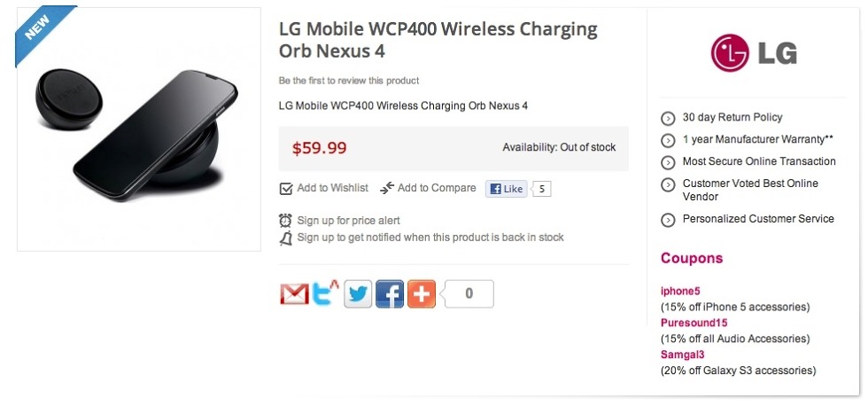Viewport: 868px width, 406px height.
Task: Click the share count bubble
Action: [469, 294]
